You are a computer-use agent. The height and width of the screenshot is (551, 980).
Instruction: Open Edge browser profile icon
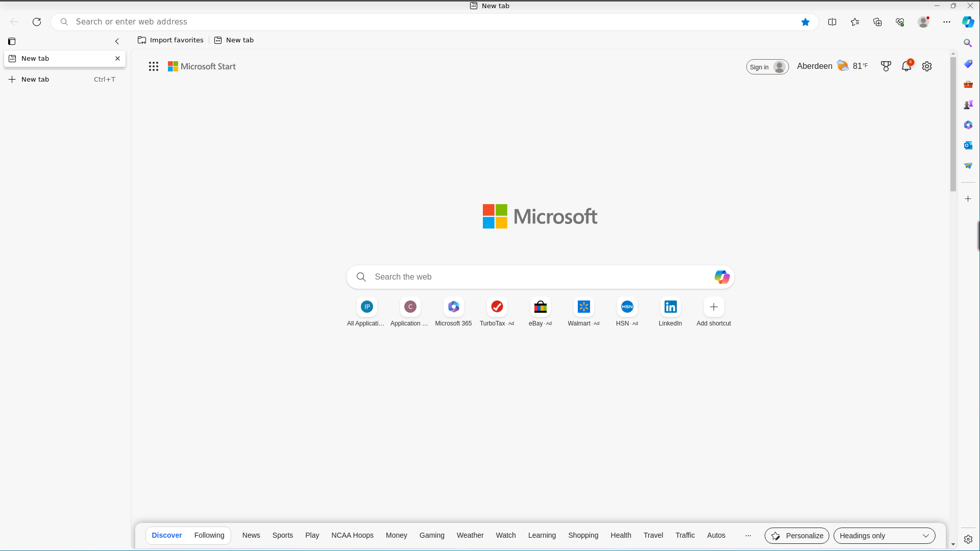(923, 21)
